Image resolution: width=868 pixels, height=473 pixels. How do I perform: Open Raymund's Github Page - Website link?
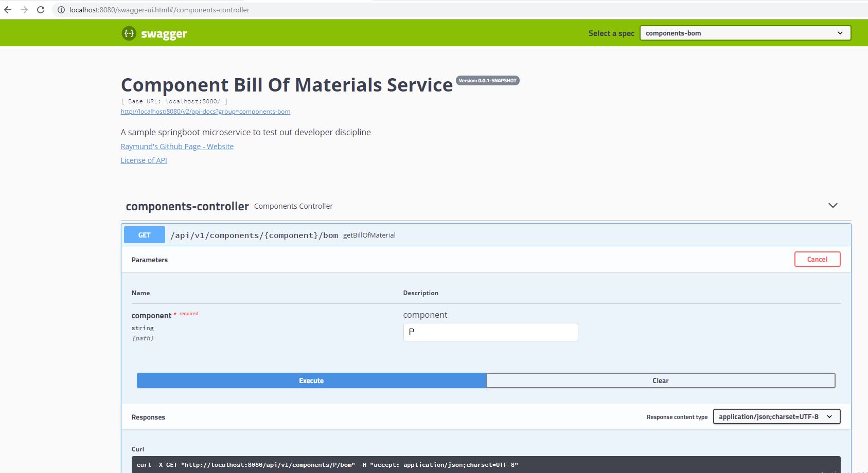pos(177,147)
